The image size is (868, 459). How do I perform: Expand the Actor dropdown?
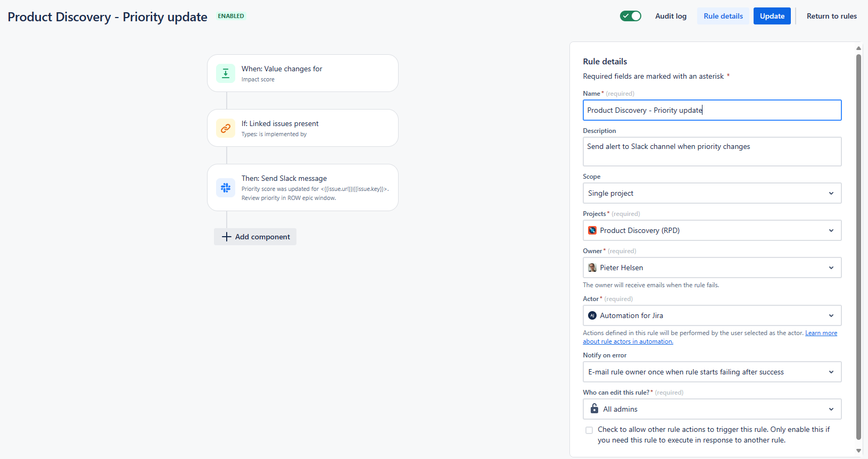pyautogui.click(x=712, y=315)
